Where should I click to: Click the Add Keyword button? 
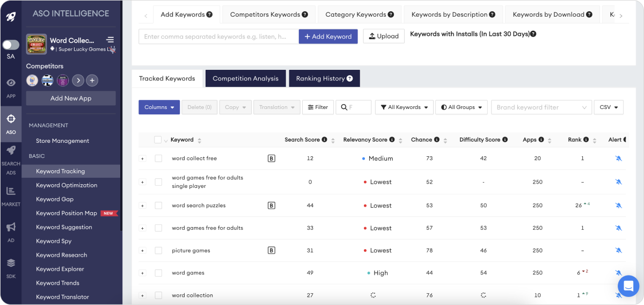(x=328, y=37)
